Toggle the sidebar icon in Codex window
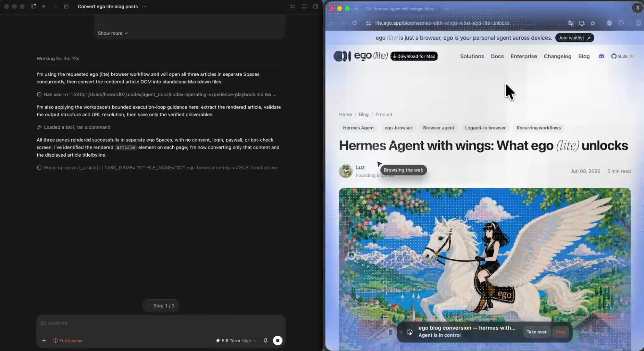The image size is (644, 351). 33,6
